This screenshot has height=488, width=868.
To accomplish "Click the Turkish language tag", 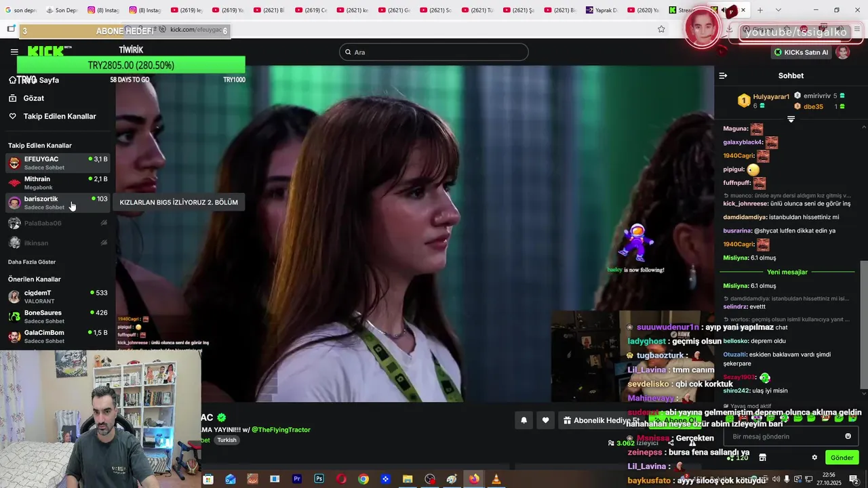I will pos(226,440).
